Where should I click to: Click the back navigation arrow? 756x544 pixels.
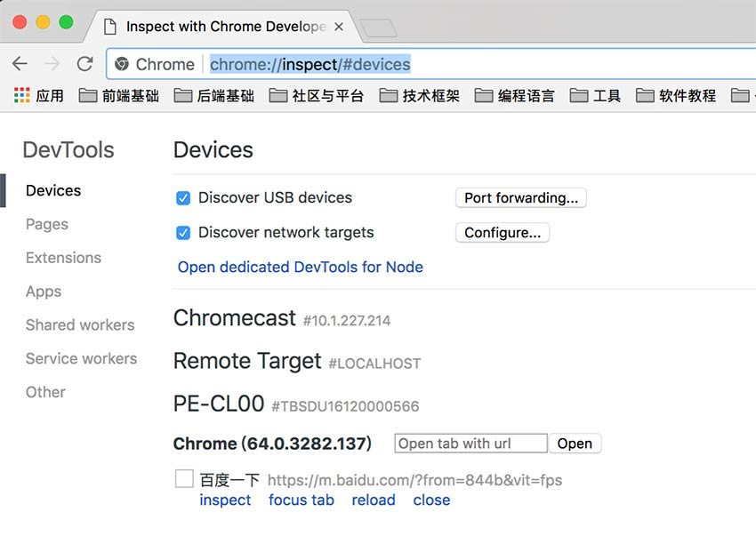coord(20,63)
